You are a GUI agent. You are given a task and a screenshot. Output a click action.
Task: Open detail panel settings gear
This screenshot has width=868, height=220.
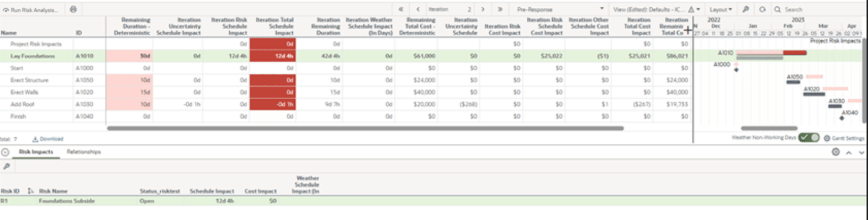836,152
